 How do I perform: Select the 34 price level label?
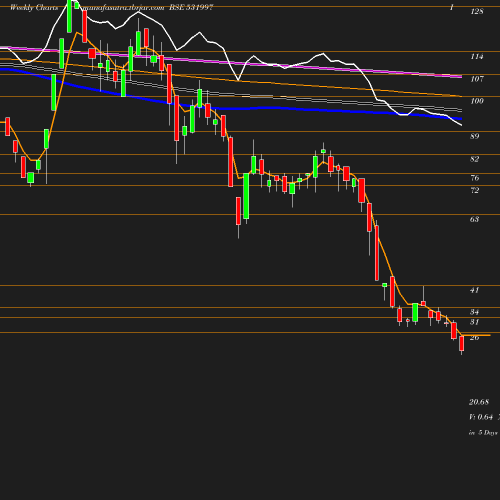[x=475, y=312]
